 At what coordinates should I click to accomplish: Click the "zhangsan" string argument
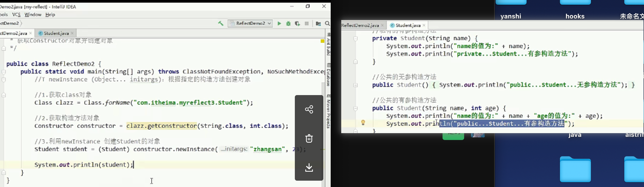tap(267, 149)
